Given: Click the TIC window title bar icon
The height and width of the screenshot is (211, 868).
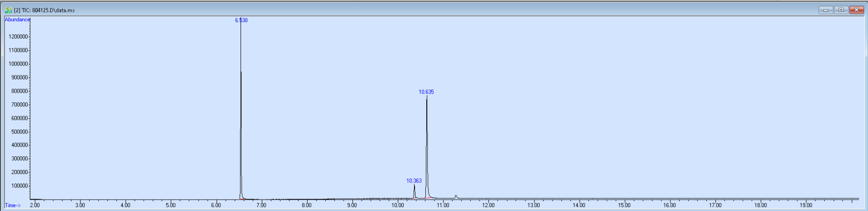Looking at the screenshot, I should tap(8, 10).
